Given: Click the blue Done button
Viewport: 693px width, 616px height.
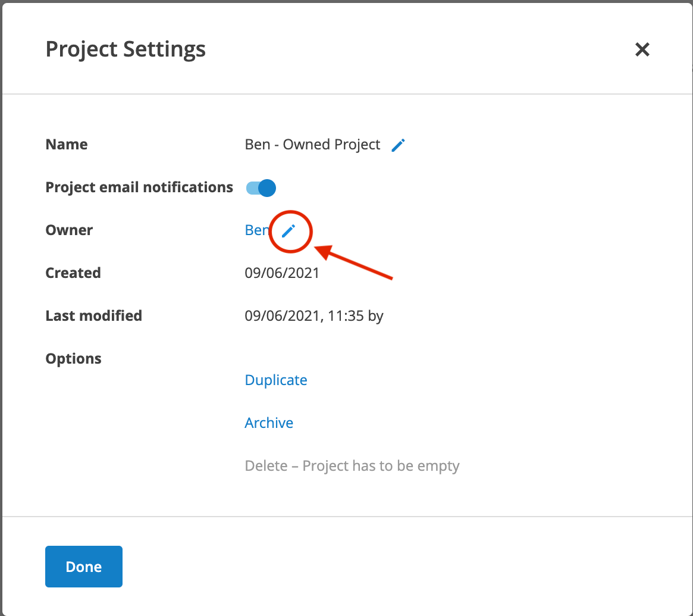Looking at the screenshot, I should tap(83, 567).
